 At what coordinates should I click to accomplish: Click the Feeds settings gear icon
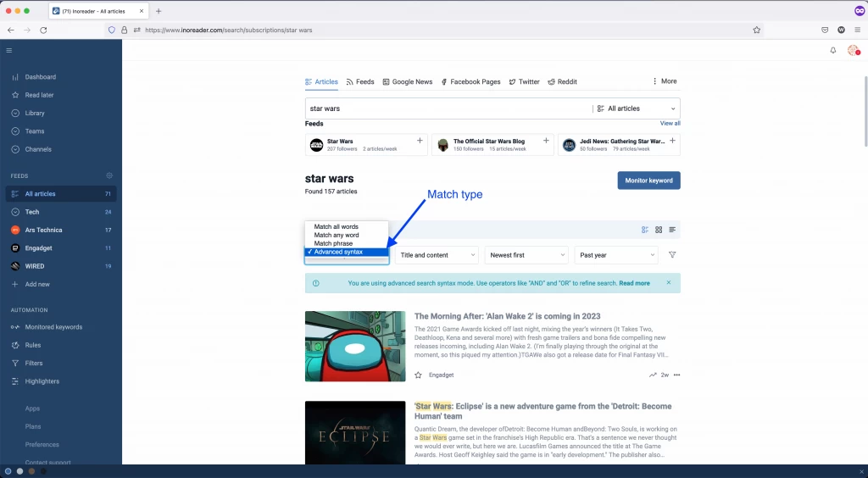pos(109,176)
